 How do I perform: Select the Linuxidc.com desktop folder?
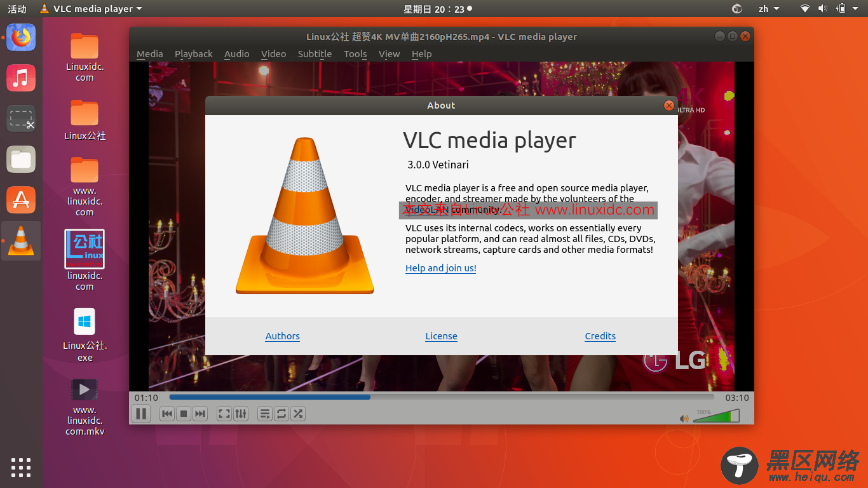point(85,57)
